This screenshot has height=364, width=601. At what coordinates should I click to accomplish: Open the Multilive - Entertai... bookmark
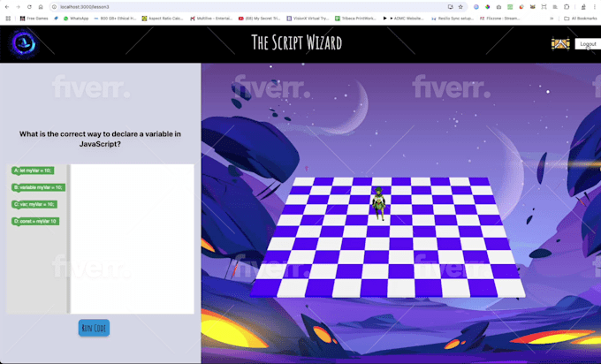(211, 19)
